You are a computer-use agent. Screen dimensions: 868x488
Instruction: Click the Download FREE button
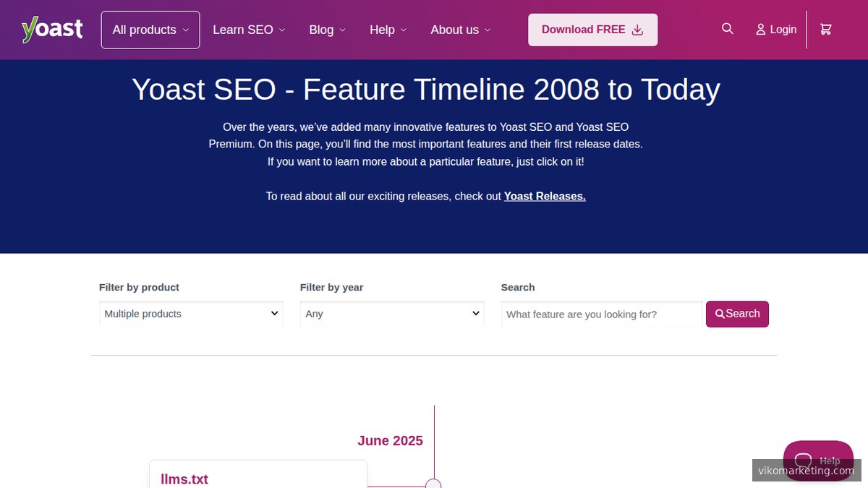point(592,30)
